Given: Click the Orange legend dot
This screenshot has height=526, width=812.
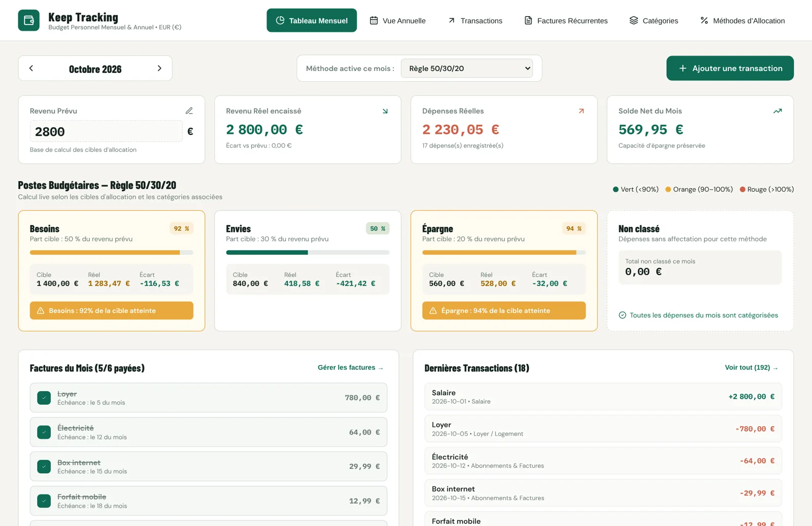Looking at the screenshot, I should 668,189.
